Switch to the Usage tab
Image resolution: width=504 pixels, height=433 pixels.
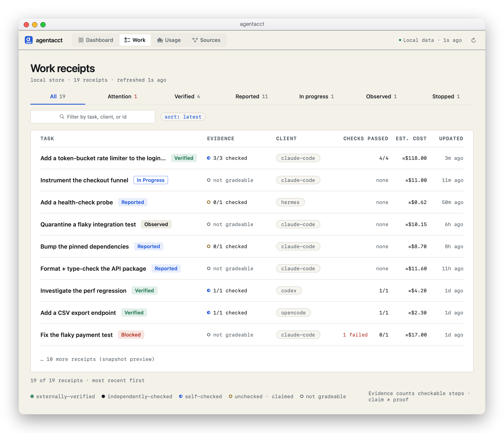pyautogui.click(x=169, y=40)
